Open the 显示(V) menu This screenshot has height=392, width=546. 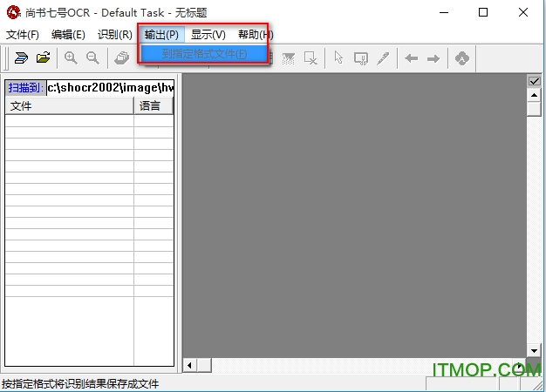208,35
